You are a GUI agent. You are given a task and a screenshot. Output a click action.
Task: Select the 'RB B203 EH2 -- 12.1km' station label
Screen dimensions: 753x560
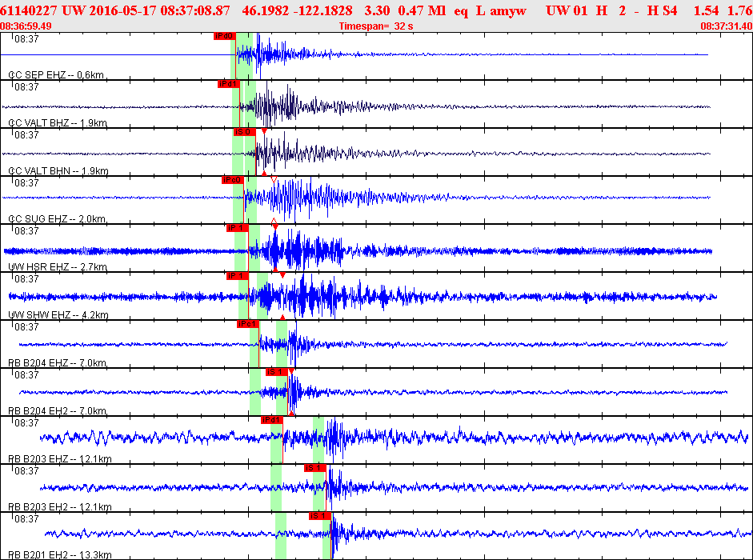pyautogui.click(x=60, y=507)
